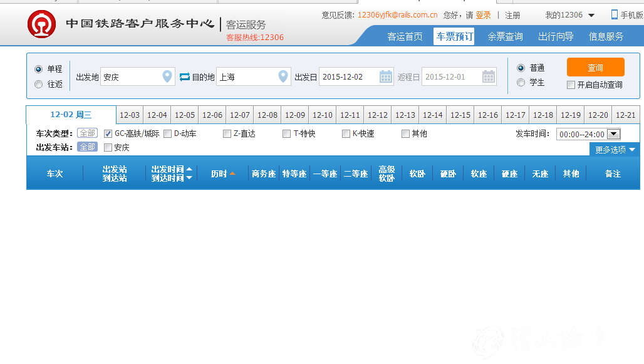Open city picker pin icon beside 上海
This screenshot has height=364, width=644.
284,76
